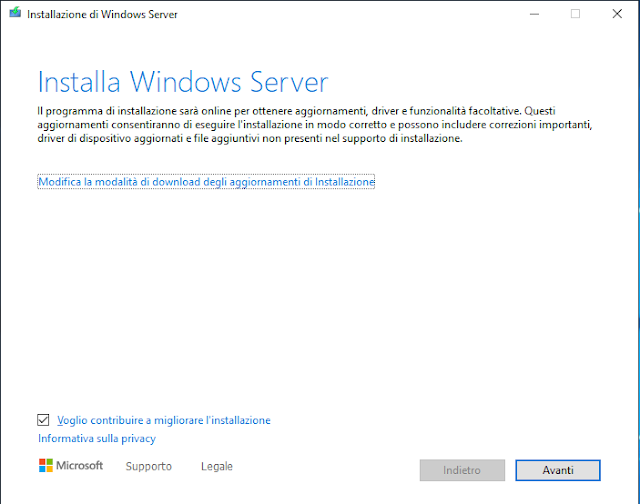Click the Microsoft logo
640x504 pixels.
click(71, 465)
